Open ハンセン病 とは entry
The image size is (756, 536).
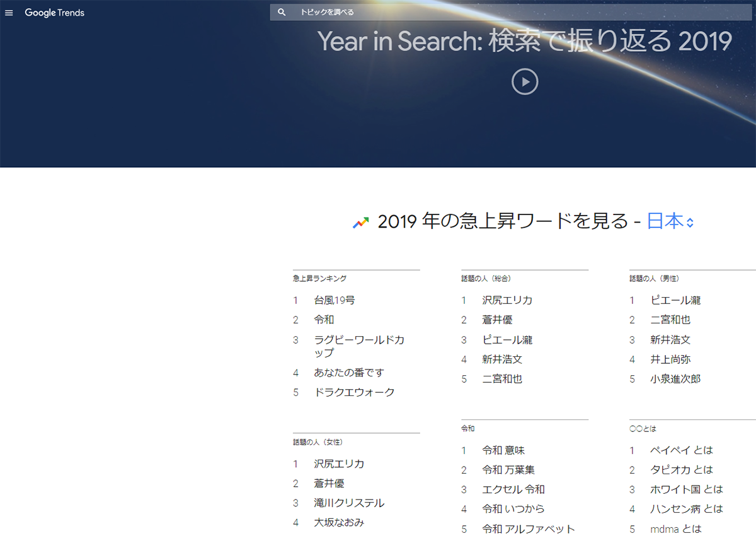click(x=687, y=509)
